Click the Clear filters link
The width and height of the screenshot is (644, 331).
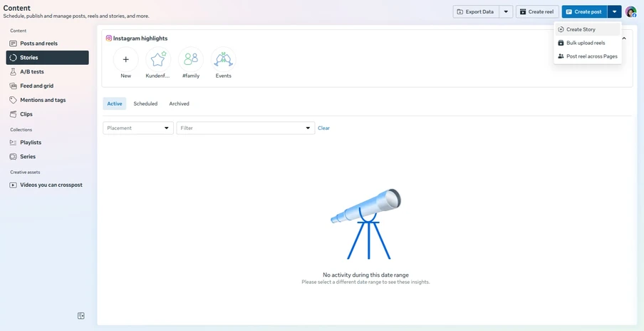[x=323, y=128]
